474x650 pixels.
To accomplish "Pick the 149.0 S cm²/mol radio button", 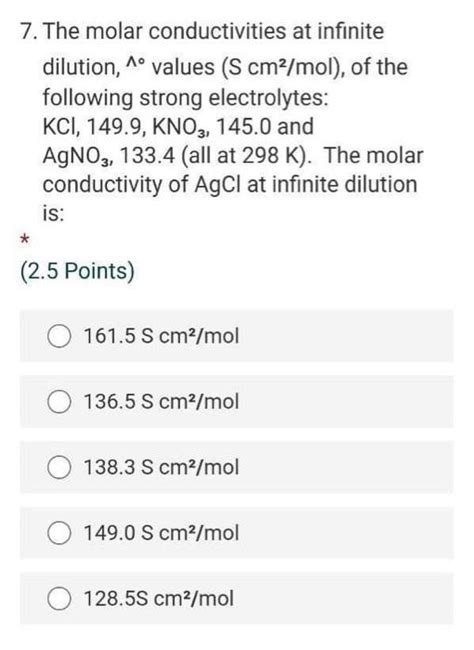I will coord(59,533).
